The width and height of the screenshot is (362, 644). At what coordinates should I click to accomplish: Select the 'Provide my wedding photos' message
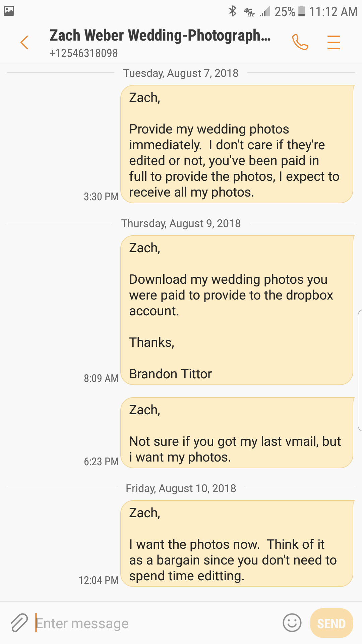click(x=237, y=144)
